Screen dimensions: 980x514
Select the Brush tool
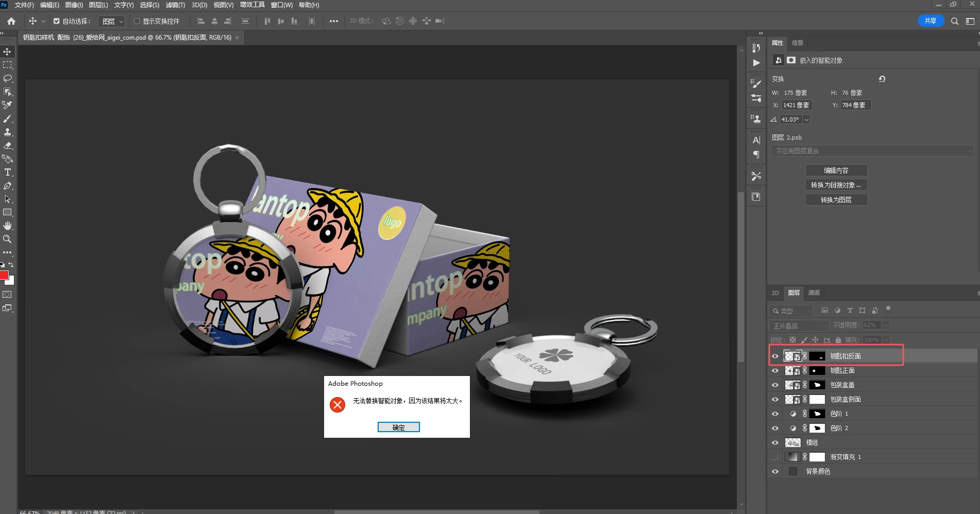tap(7, 119)
